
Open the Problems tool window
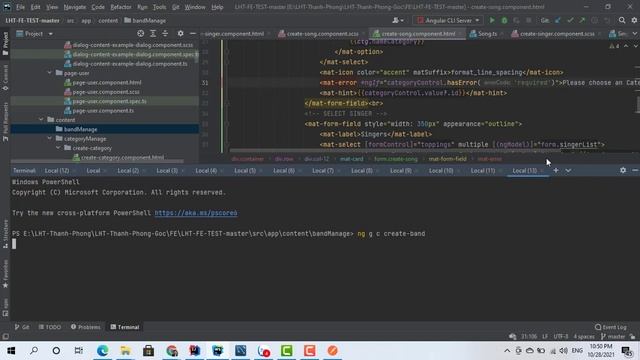tap(86, 327)
